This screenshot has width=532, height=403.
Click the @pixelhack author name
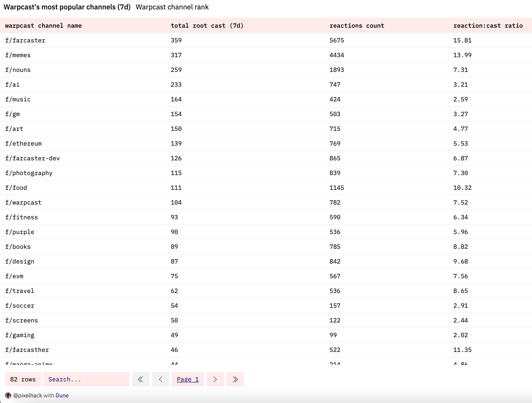(27, 395)
